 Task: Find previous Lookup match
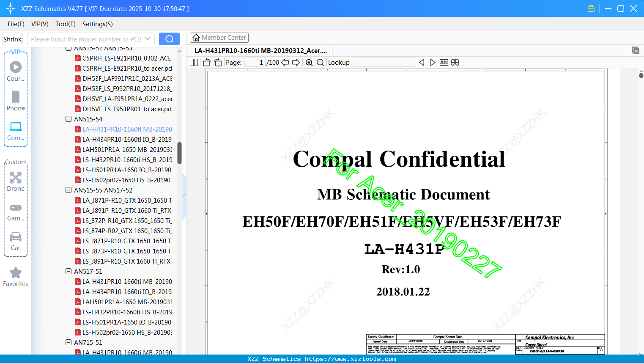pos(422,63)
